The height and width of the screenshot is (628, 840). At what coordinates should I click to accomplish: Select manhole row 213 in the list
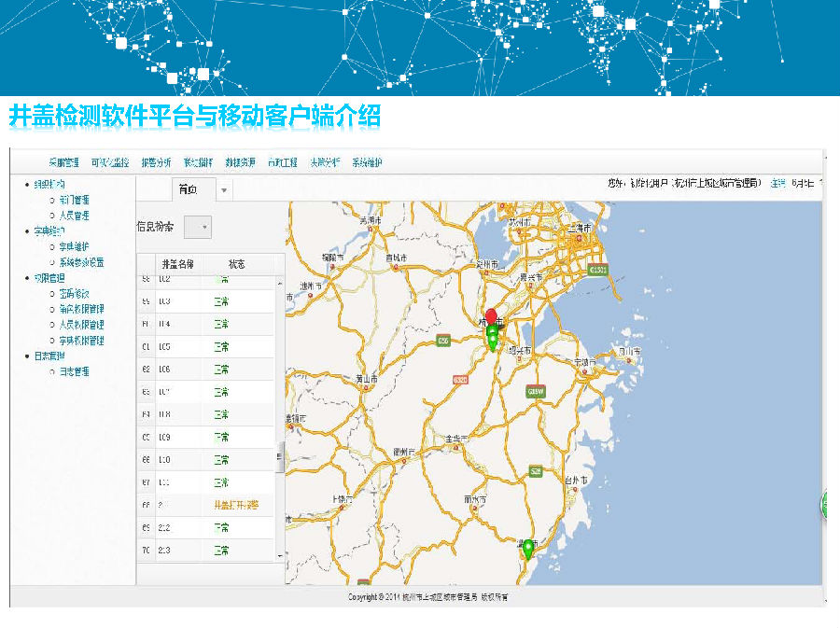coord(206,551)
